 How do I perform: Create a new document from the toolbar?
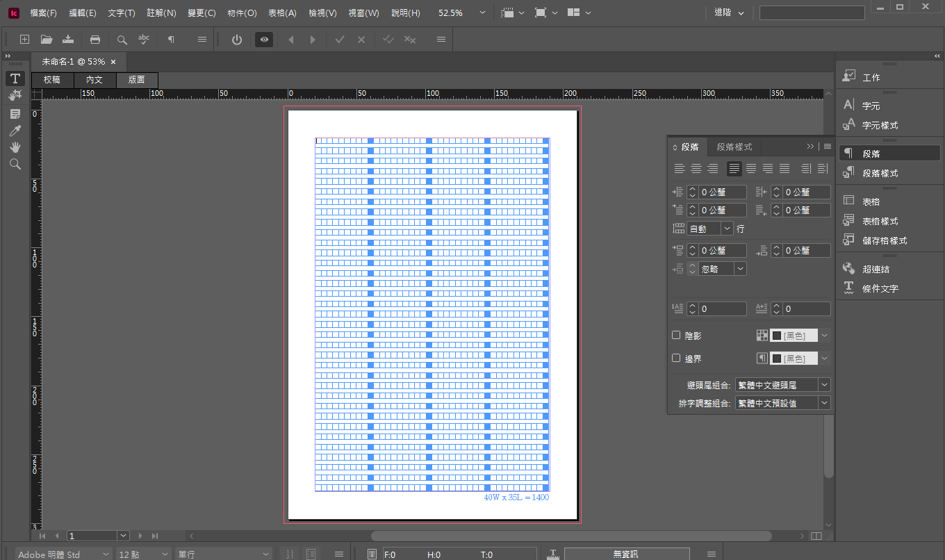click(24, 40)
